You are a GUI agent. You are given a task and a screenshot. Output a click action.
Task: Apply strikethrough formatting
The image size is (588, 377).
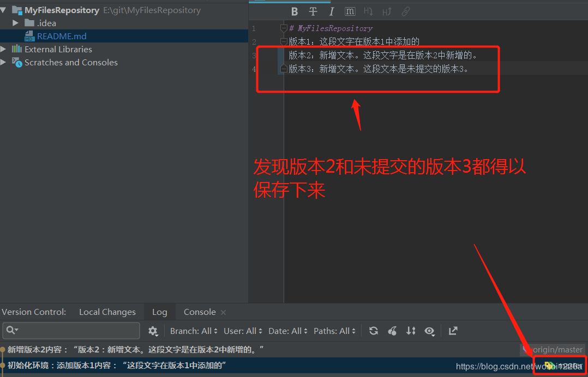(x=313, y=11)
